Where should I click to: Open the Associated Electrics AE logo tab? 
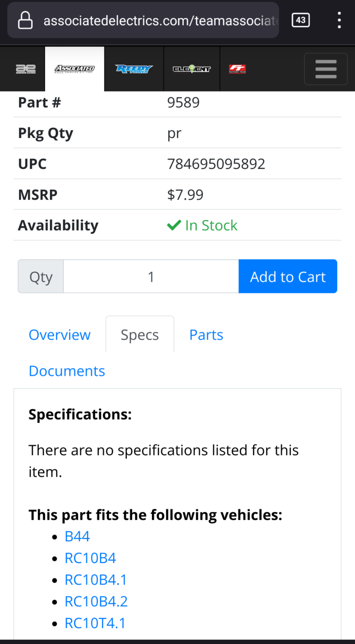26,69
